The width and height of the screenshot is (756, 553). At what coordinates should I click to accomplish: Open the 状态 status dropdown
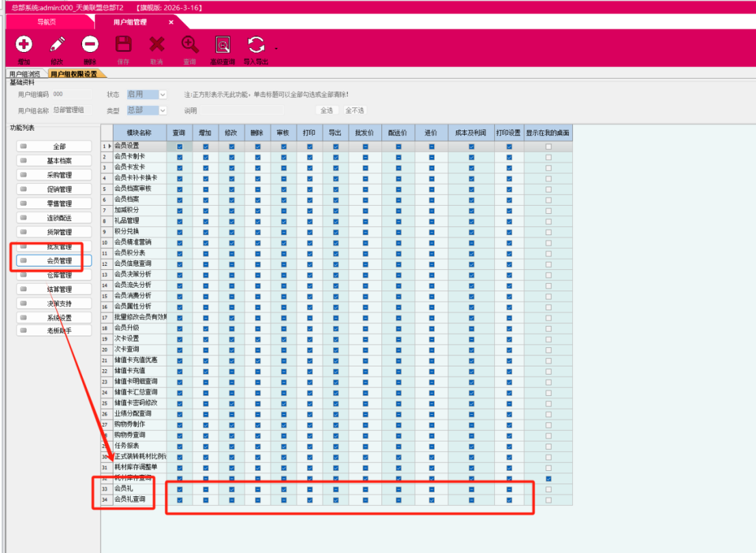(x=163, y=94)
